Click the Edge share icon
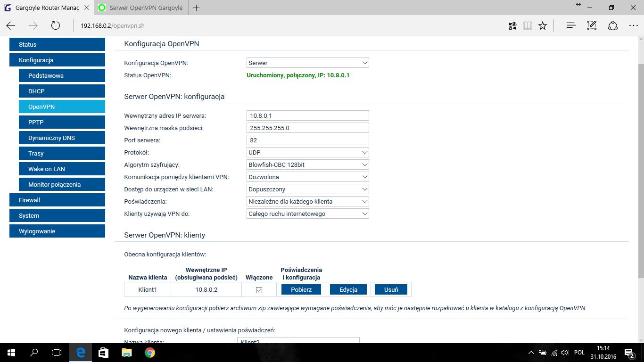The image size is (644, 362). point(613,25)
